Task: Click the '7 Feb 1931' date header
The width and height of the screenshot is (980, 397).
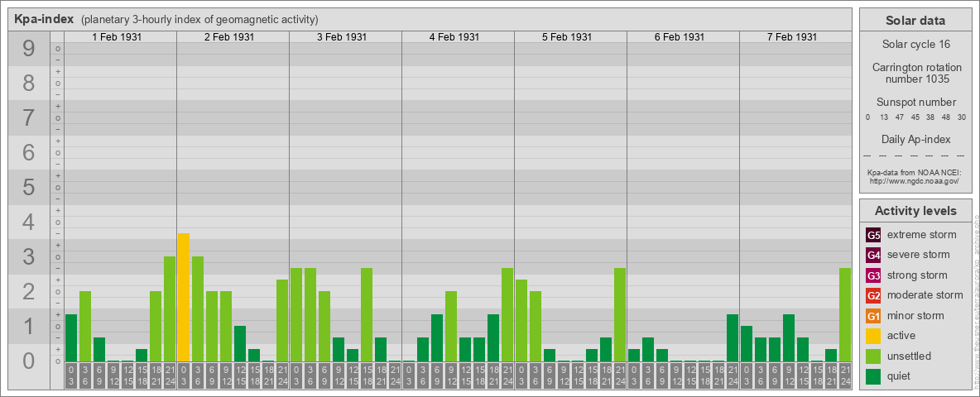Action: point(792,37)
